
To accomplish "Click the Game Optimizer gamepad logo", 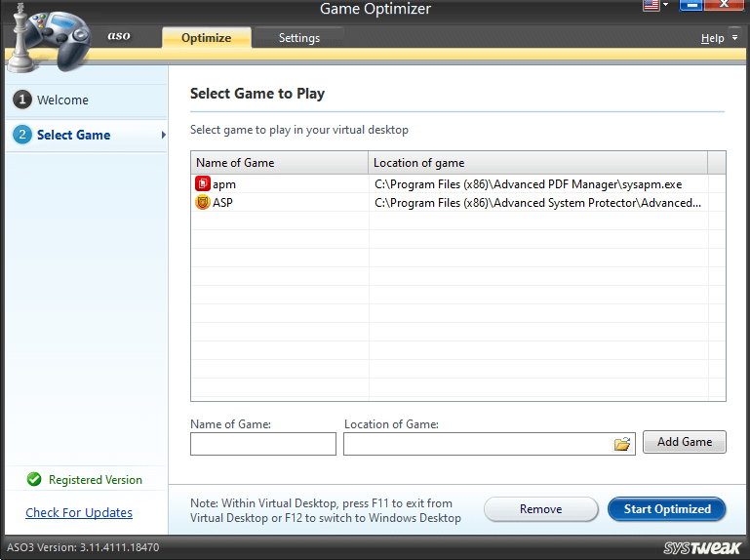I will click(x=48, y=38).
